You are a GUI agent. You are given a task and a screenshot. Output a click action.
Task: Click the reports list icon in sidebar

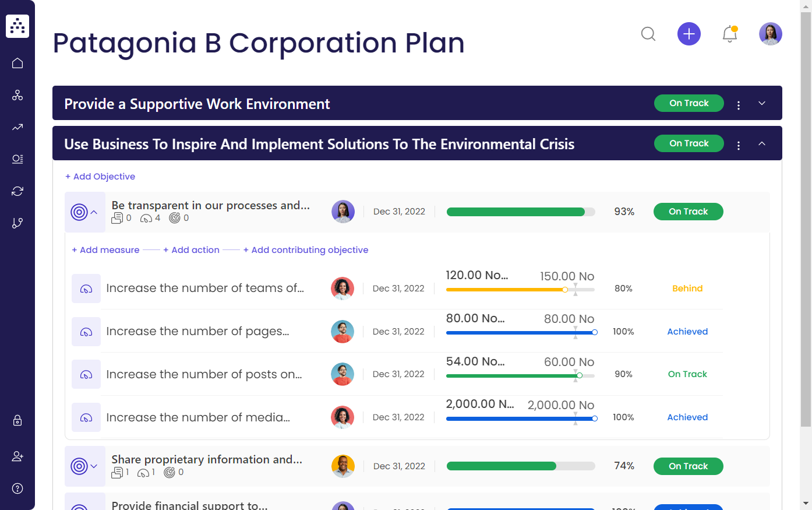[x=17, y=159]
